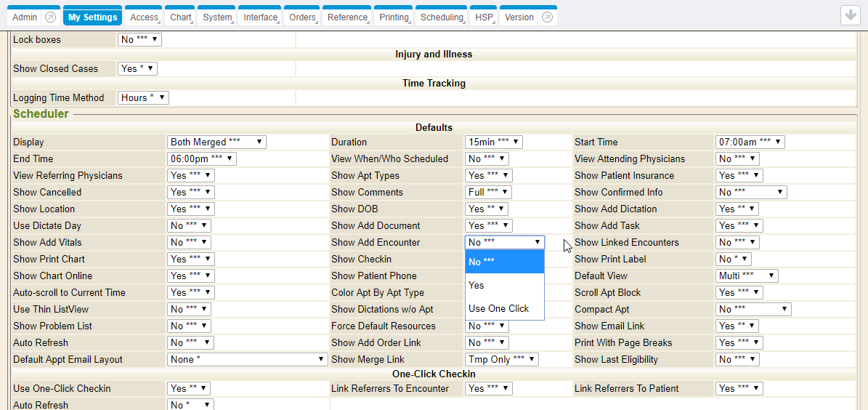Open the Default View "Multi" dropdown
This screenshot has height=410, width=868.
[747, 276]
